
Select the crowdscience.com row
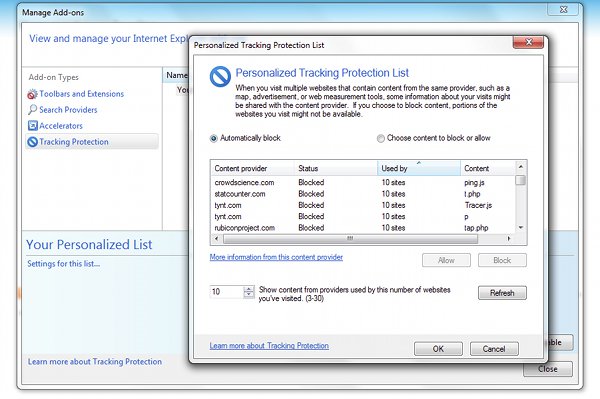[x=363, y=182]
